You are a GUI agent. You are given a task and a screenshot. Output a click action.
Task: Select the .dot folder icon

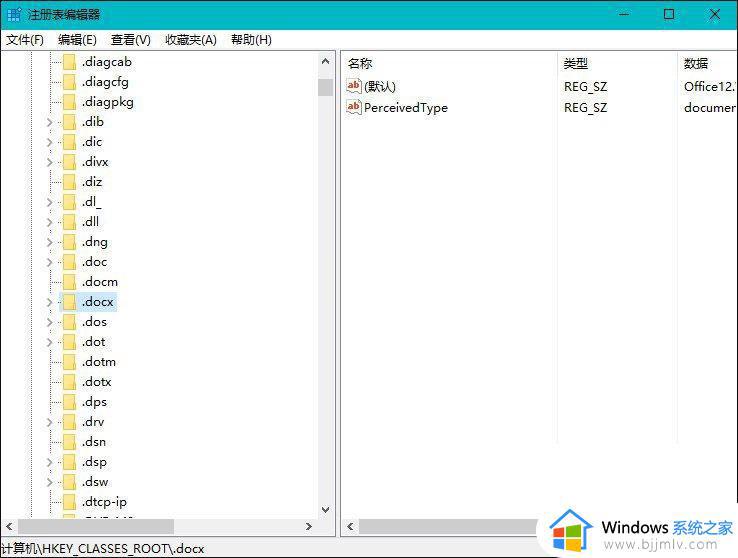tap(70, 342)
